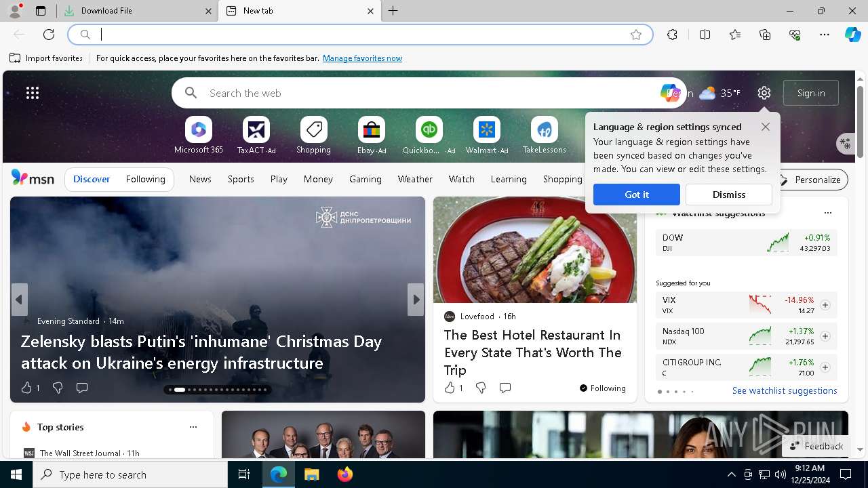Open comments on Hotel Restaurant article

(x=505, y=388)
